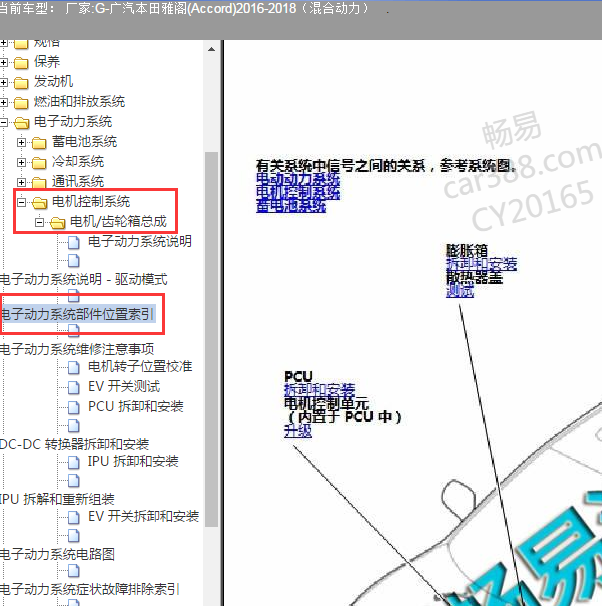Click the 电机/齿轮箱总成 folder icon
Image resolution: width=602 pixels, height=606 pixels.
point(58,222)
